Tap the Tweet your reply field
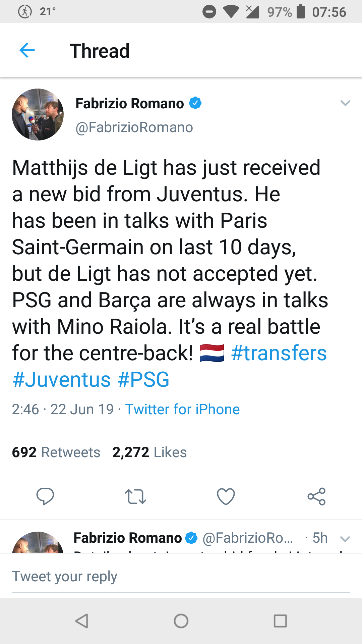362x644 pixels. (x=181, y=577)
